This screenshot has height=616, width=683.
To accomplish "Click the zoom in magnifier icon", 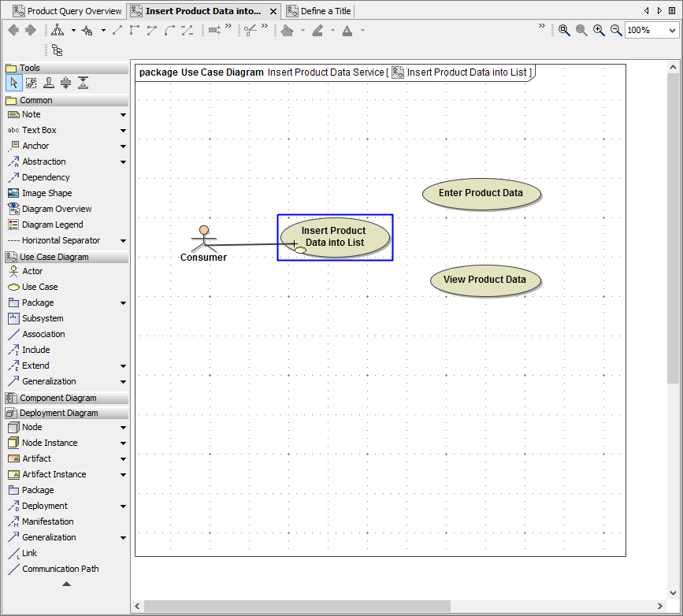I will [x=599, y=30].
